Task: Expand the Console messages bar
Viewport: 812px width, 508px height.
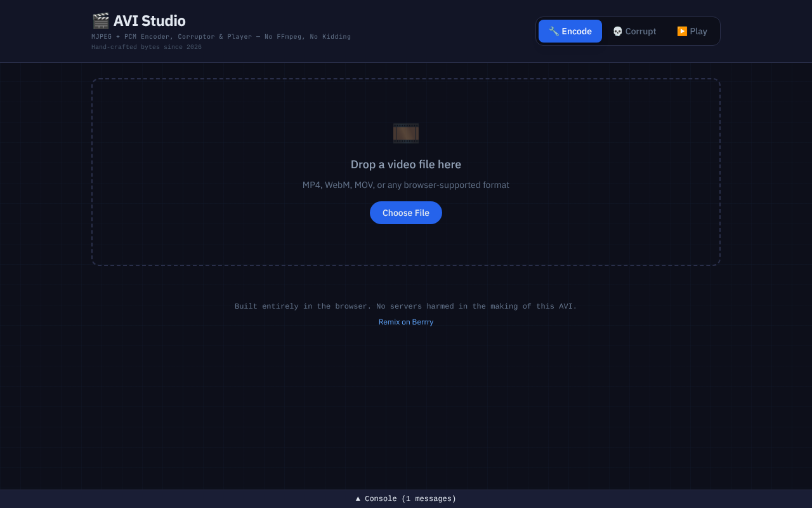Action: pos(406,499)
